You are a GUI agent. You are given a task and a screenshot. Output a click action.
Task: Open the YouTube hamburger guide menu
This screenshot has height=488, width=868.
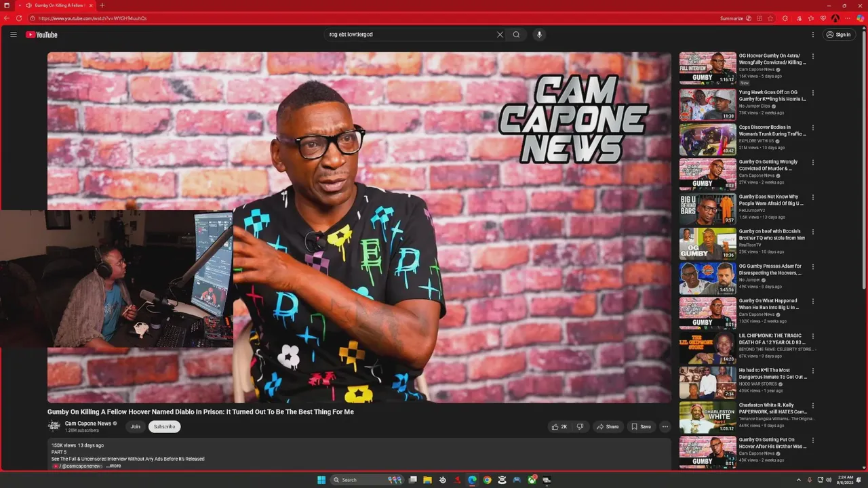coord(13,35)
